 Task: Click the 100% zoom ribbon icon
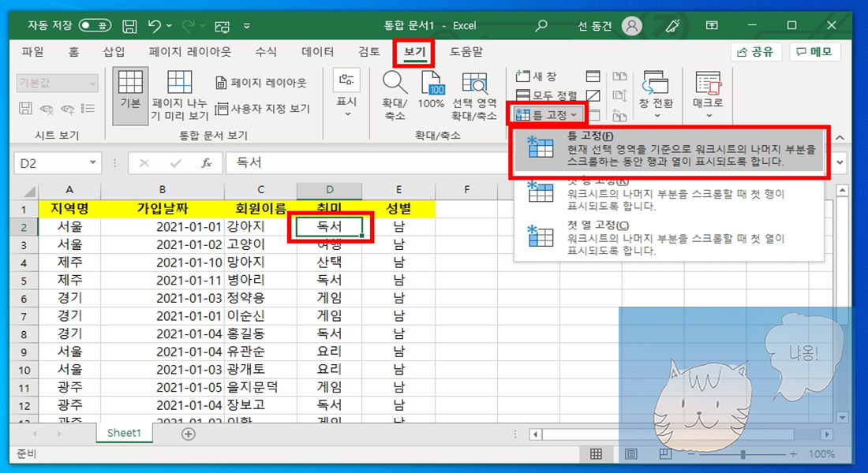[x=431, y=90]
